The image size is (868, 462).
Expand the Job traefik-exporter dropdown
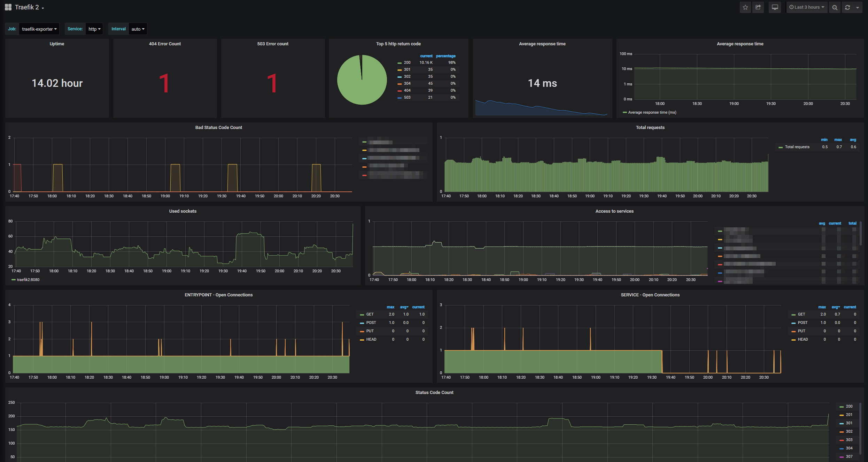[x=39, y=29]
